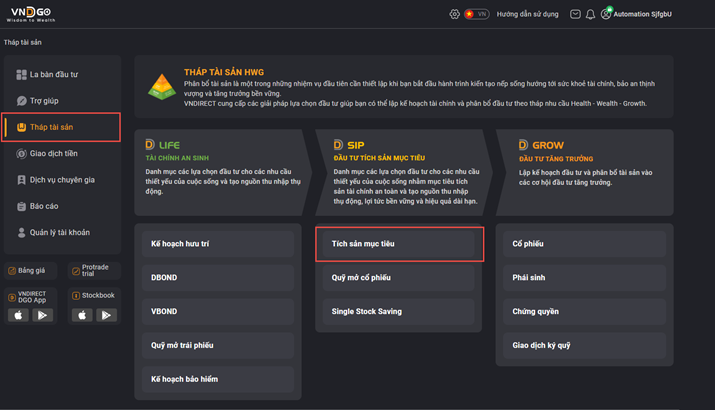
Task: Open Quản lý tài khoản section
Action: point(61,233)
